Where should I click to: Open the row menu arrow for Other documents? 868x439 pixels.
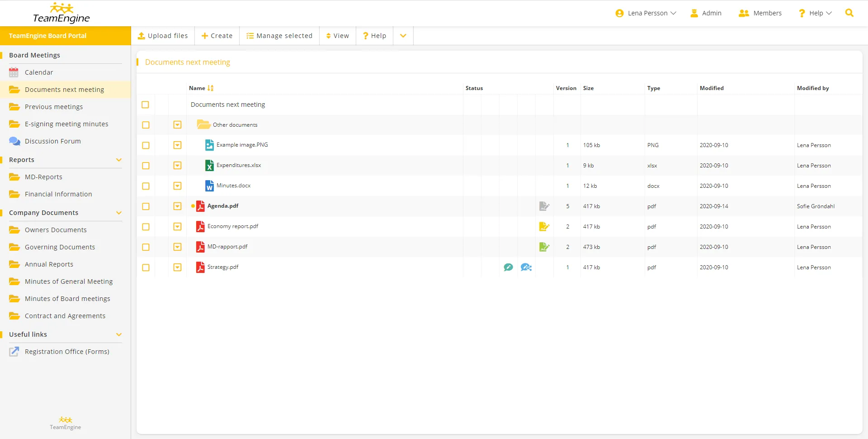point(177,125)
